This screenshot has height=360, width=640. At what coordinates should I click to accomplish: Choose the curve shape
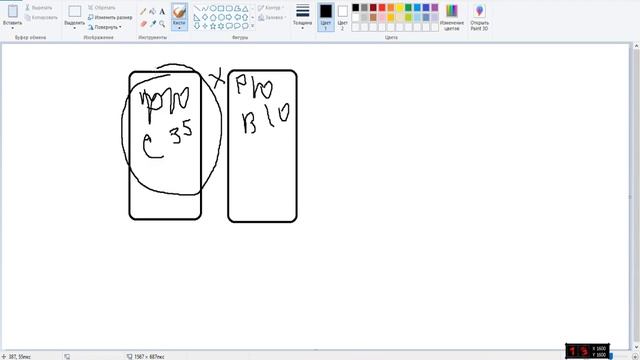(205, 8)
